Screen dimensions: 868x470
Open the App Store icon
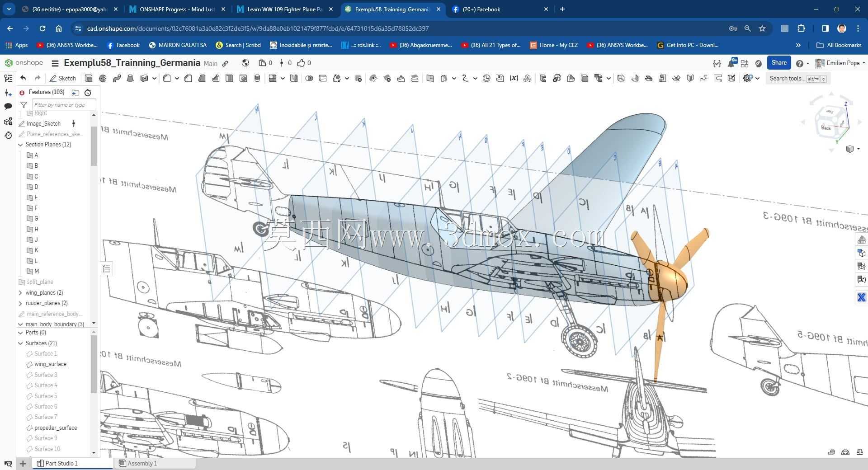click(x=745, y=63)
